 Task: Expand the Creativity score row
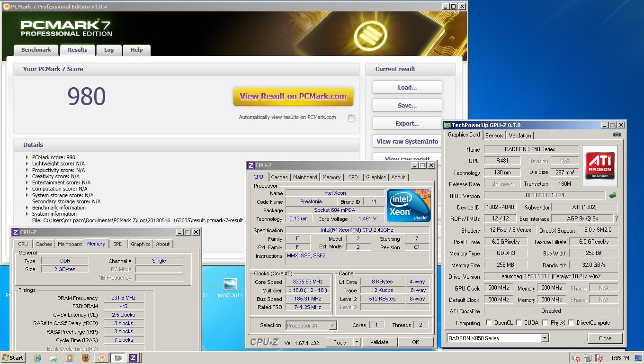(x=27, y=176)
